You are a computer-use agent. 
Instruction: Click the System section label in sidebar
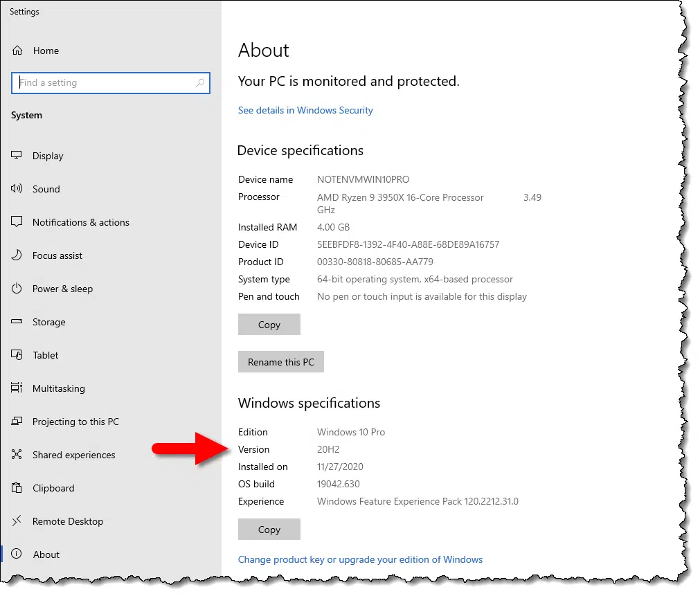click(27, 115)
